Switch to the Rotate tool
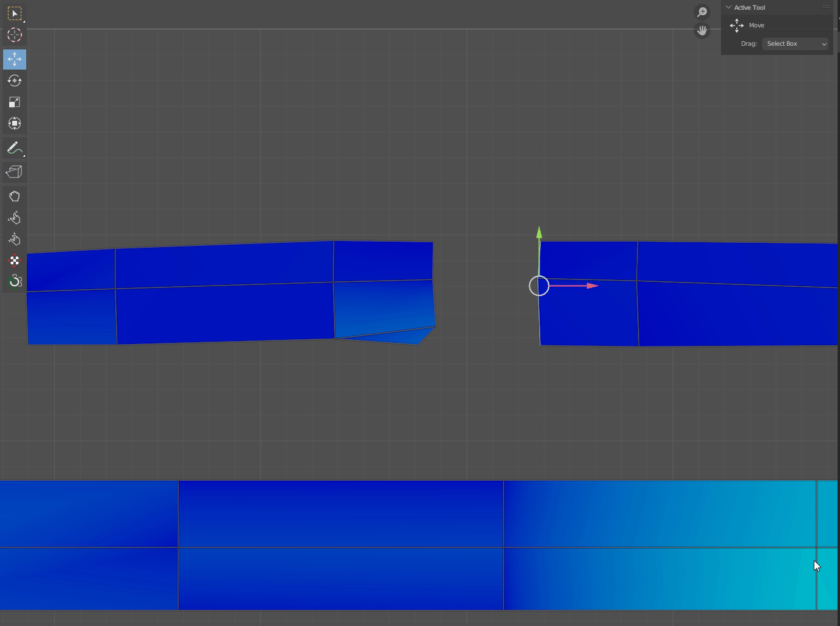Viewport: 840px width, 626px height. tap(15, 81)
